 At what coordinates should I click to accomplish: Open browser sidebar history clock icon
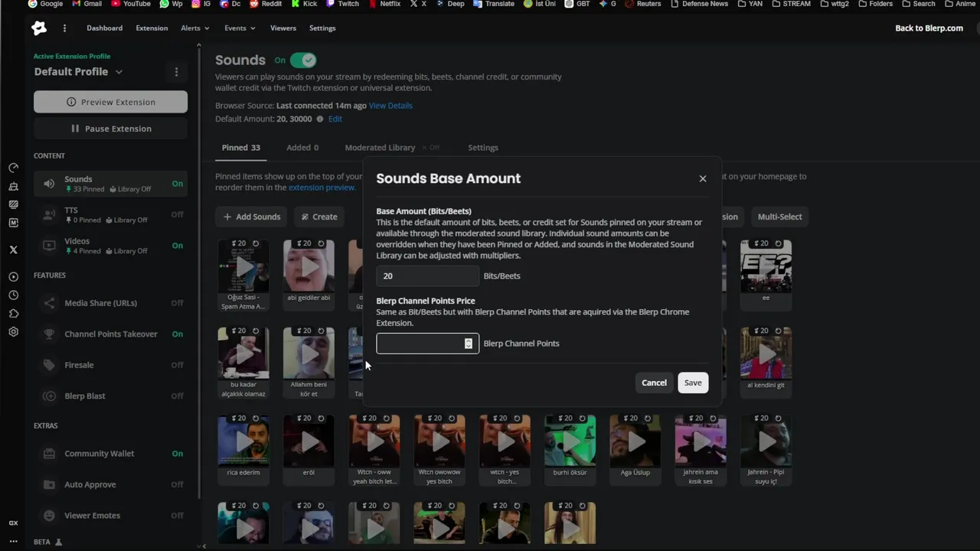pos(13,295)
